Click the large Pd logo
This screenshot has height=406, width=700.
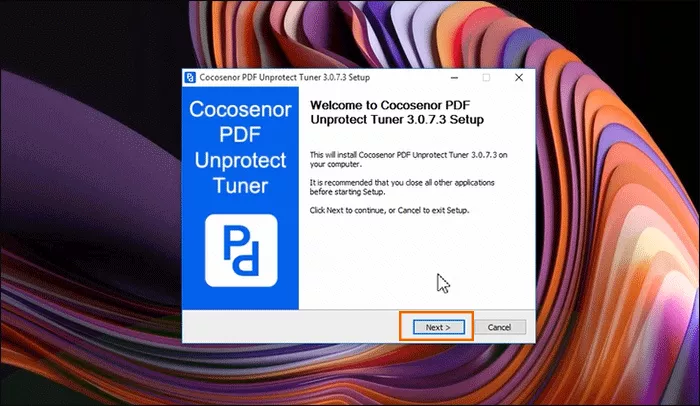tap(241, 251)
